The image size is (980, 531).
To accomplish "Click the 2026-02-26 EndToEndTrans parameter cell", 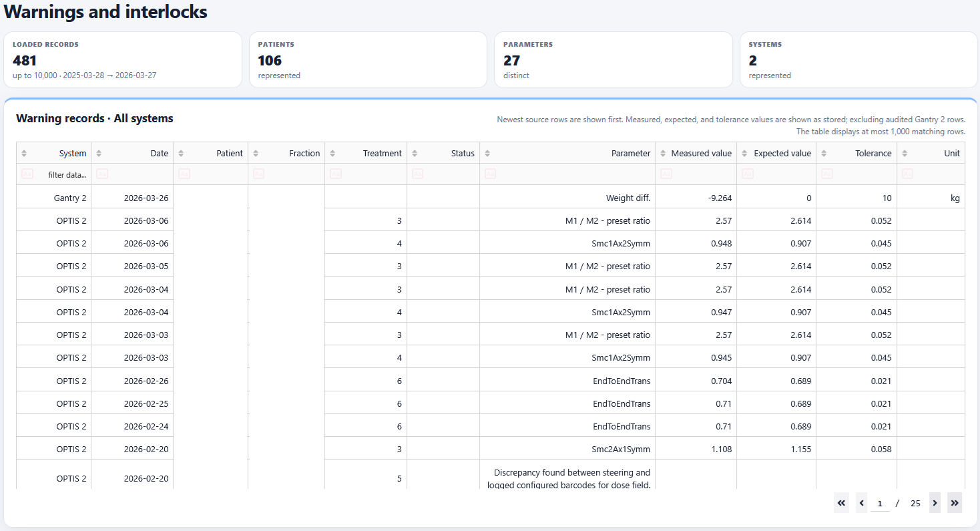I will pos(567,381).
